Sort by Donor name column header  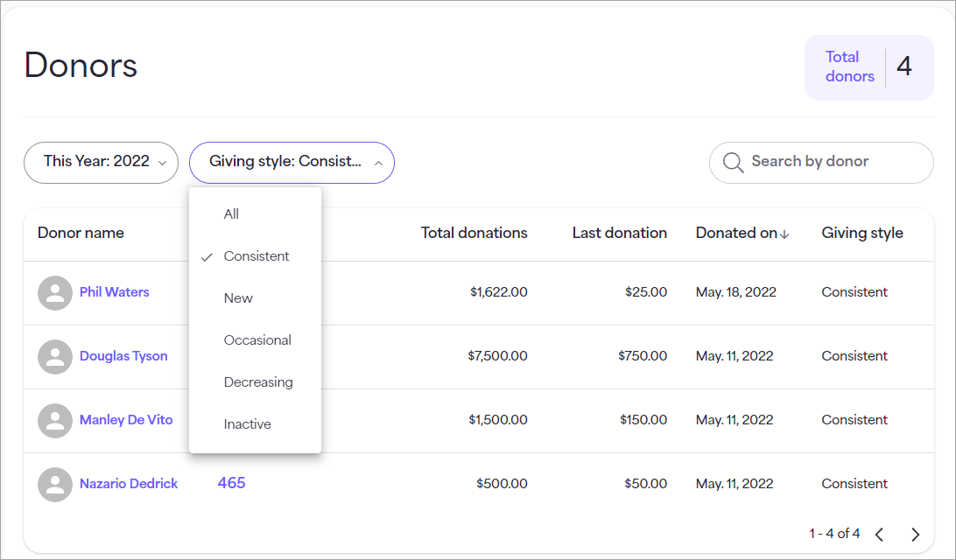coord(81,233)
